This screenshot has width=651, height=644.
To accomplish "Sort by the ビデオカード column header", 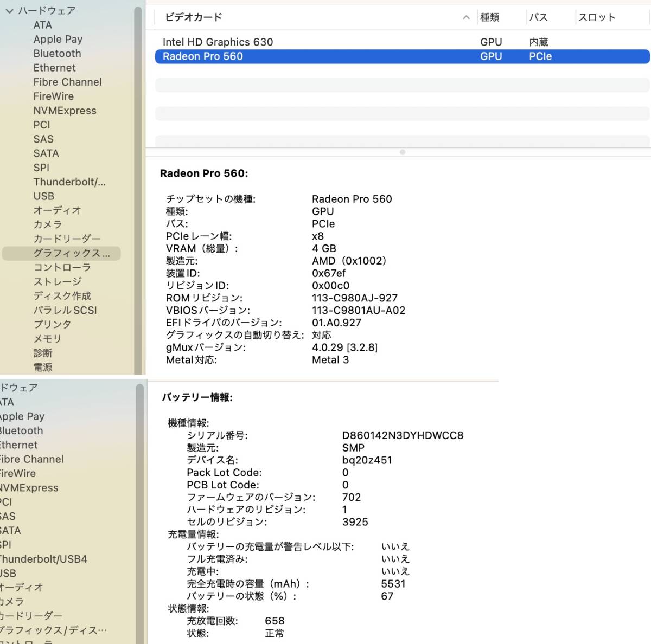I will [194, 17].
